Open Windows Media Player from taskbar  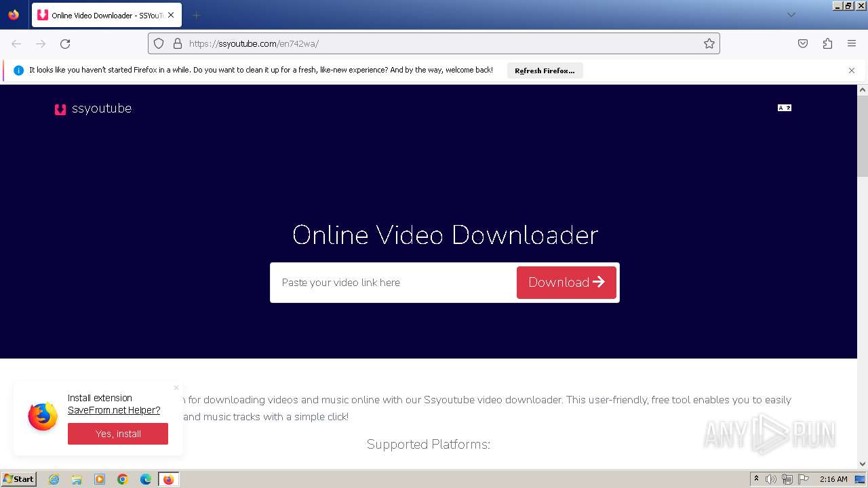point(100,479)
